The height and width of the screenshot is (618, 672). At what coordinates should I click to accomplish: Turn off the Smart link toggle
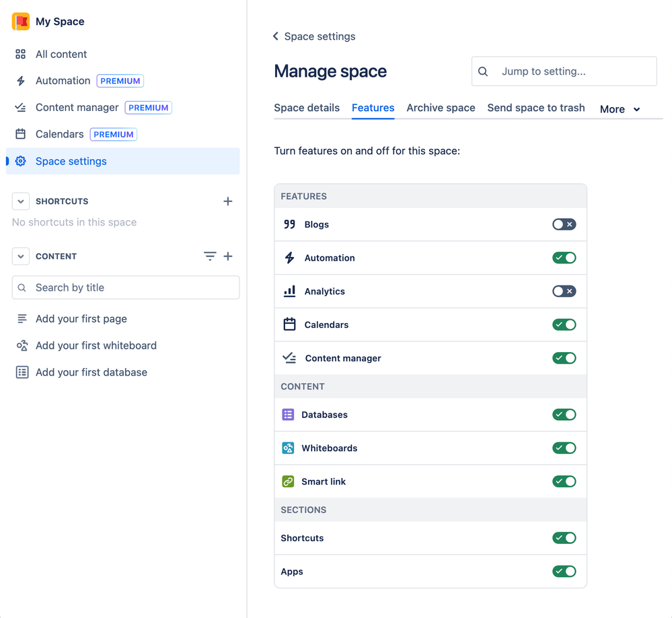click(564, 481)
